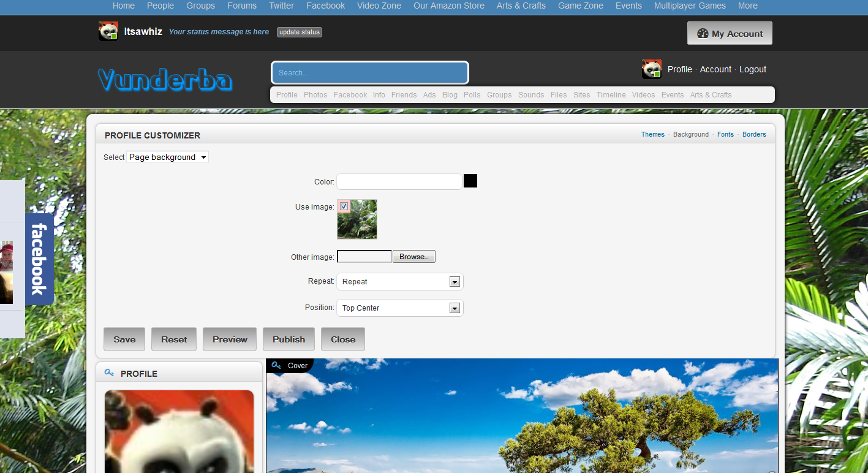Open Game Zone in the top navigation
This screenshot has height=473, width=868.
[581, 6]
